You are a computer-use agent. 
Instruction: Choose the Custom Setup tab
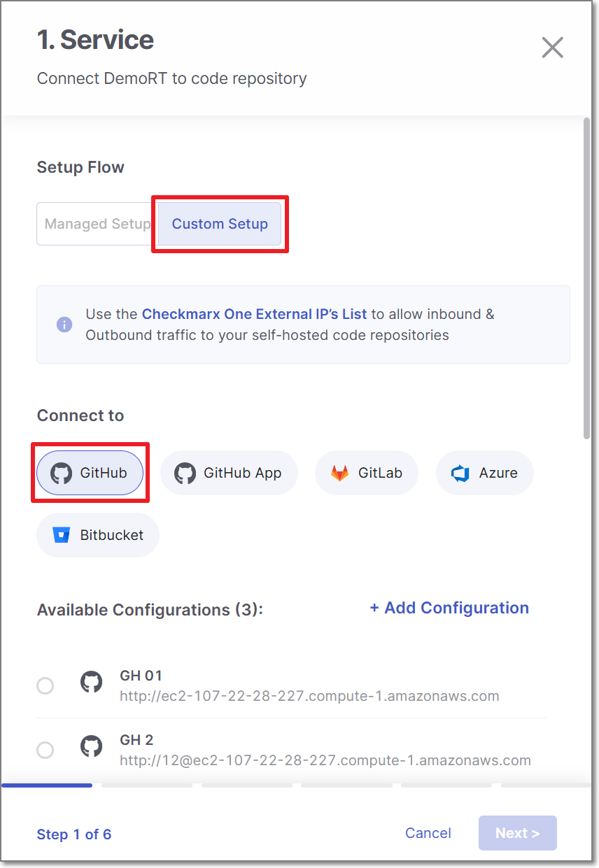220,224
